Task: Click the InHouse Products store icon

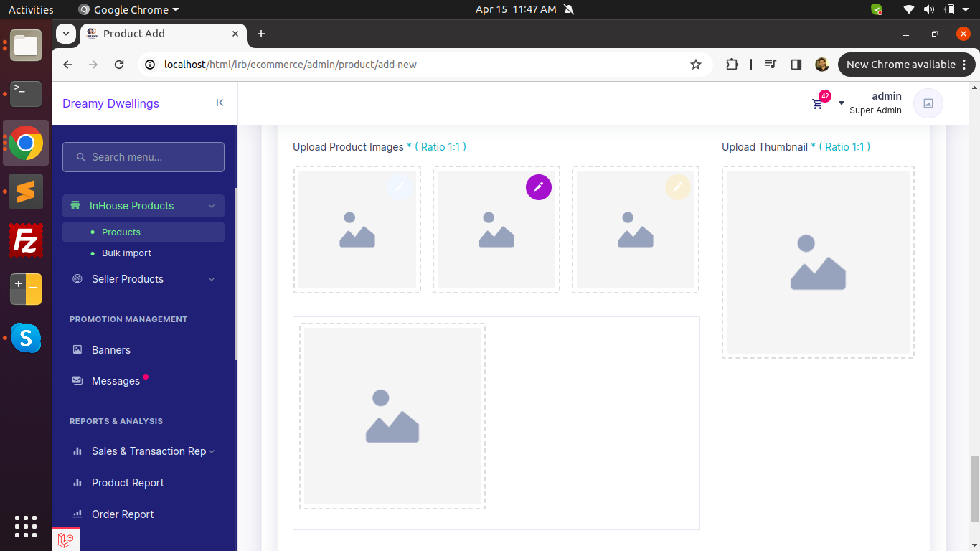Action: coord(75,206)
